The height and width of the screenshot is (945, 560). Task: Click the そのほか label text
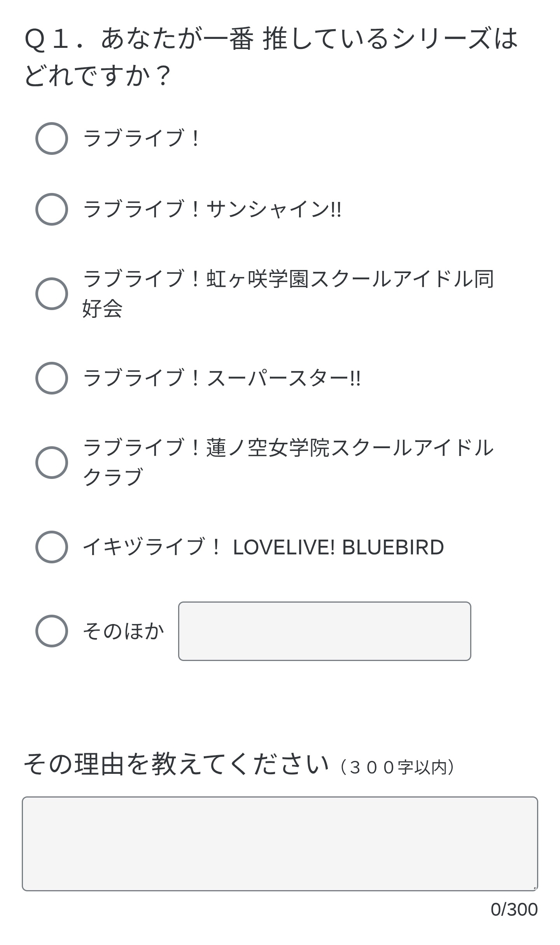123,631
